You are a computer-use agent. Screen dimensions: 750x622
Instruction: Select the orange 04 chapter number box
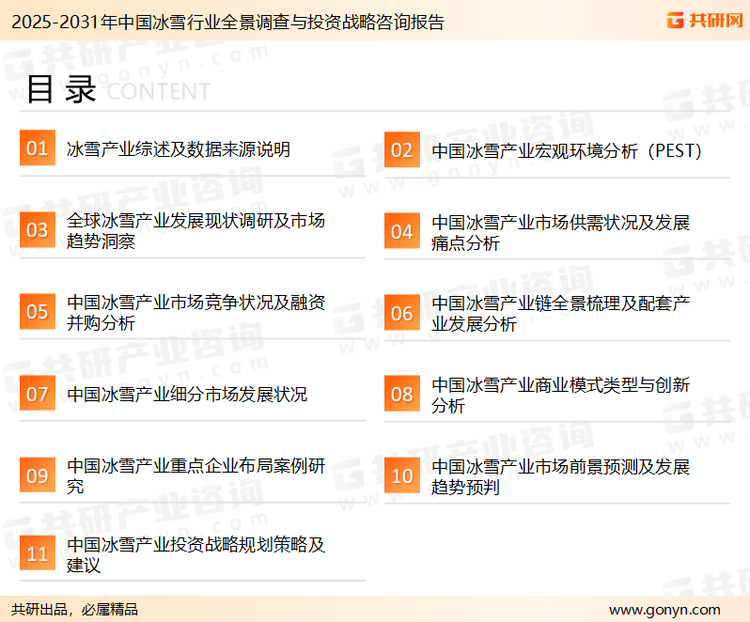(x=402, y=232)
